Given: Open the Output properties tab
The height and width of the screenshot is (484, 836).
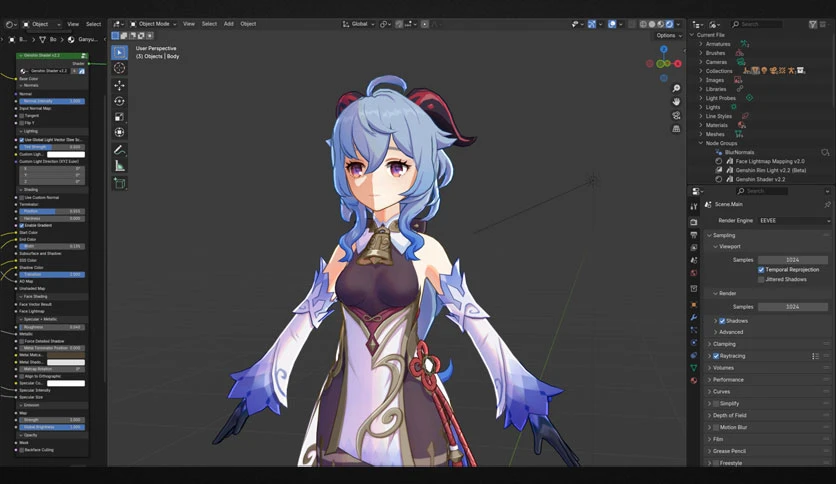Looking at the screenshot, I should click(694, 235).
